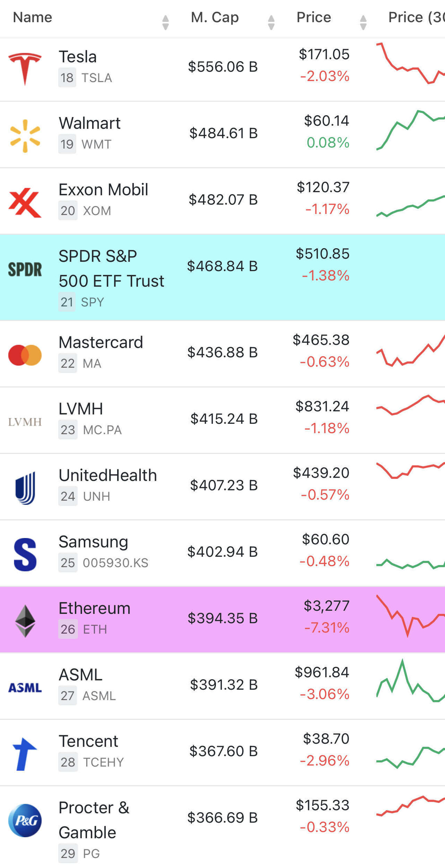Sort by M. Cap column arrows

[x=271, y=22]
